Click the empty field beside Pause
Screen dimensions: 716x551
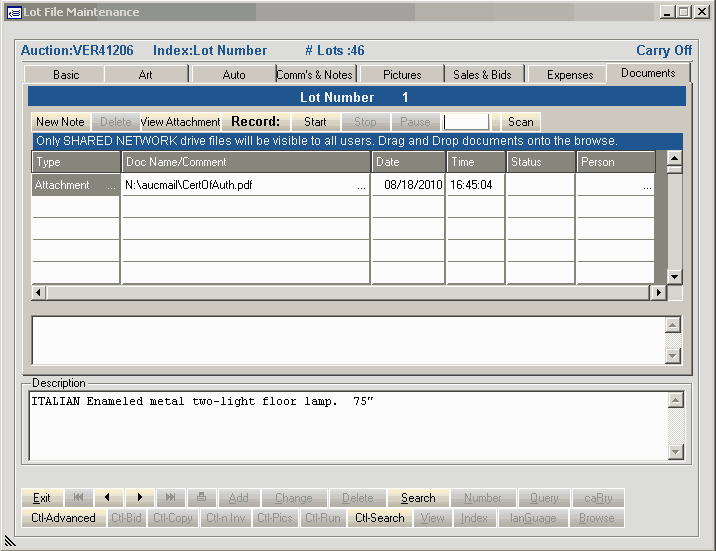coord(466,122)
